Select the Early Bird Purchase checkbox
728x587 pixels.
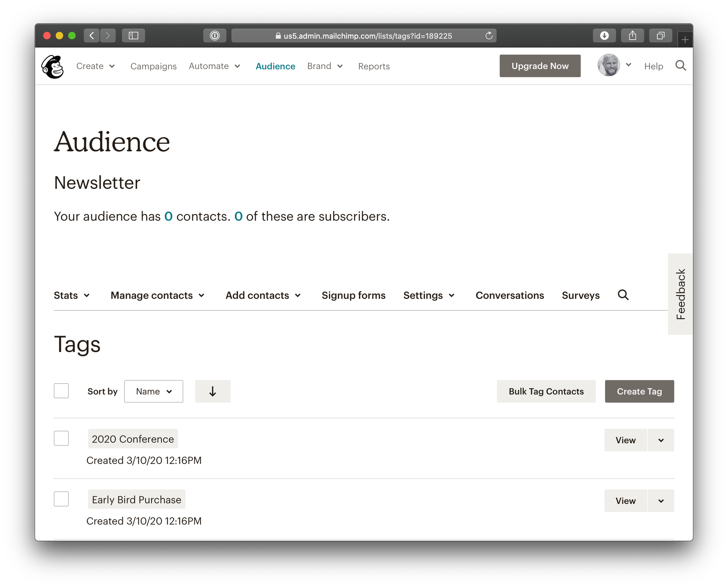(61, 499)
